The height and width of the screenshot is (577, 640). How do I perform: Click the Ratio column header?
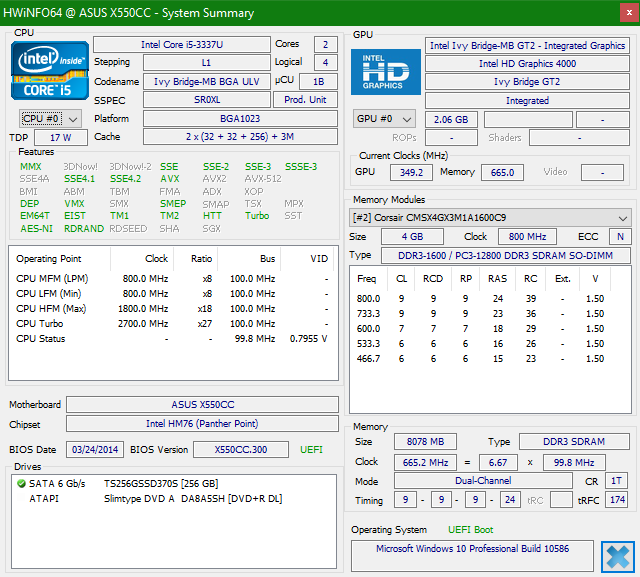click(196, 259)
